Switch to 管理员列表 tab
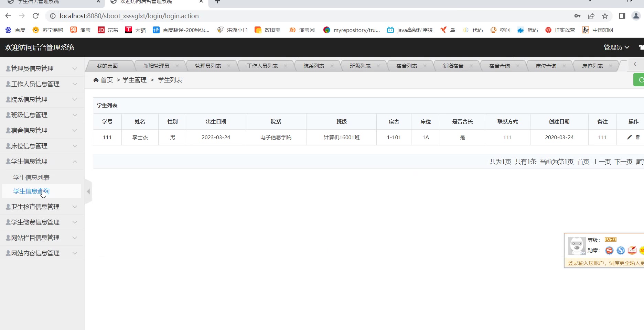 [208, 66]
